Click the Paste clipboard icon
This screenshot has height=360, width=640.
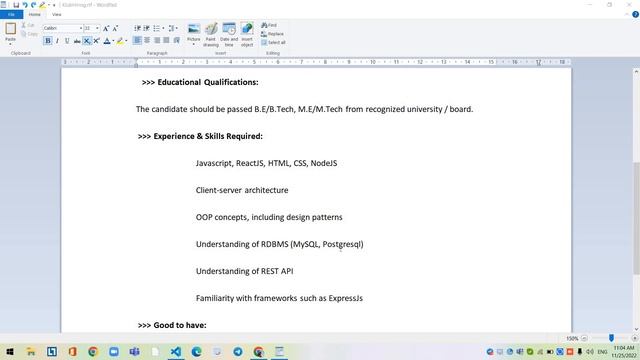tap(11, 29)
